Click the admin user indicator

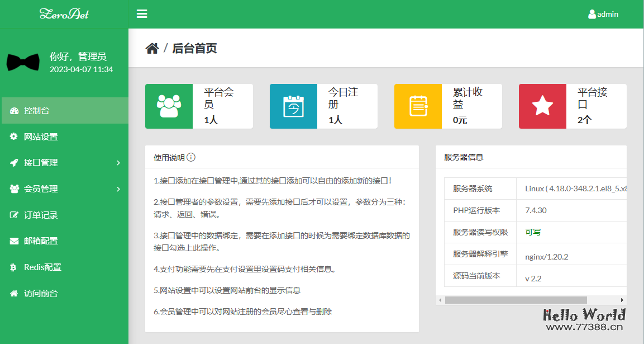tap(603, 14)
